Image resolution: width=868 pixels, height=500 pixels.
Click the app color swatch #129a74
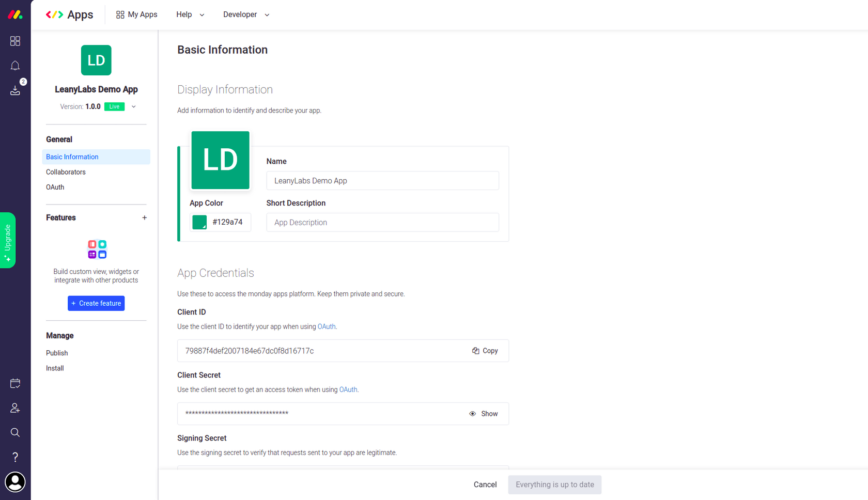point(199,222)
